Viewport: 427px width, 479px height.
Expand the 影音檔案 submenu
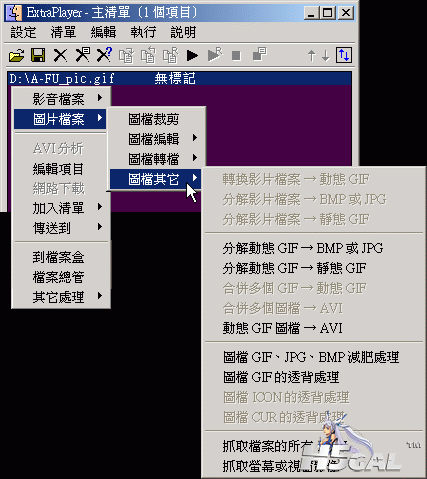click(61, 99)
